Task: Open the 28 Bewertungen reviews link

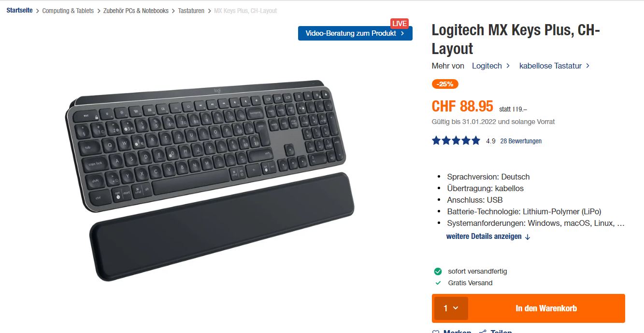Action: pos(521,141)
